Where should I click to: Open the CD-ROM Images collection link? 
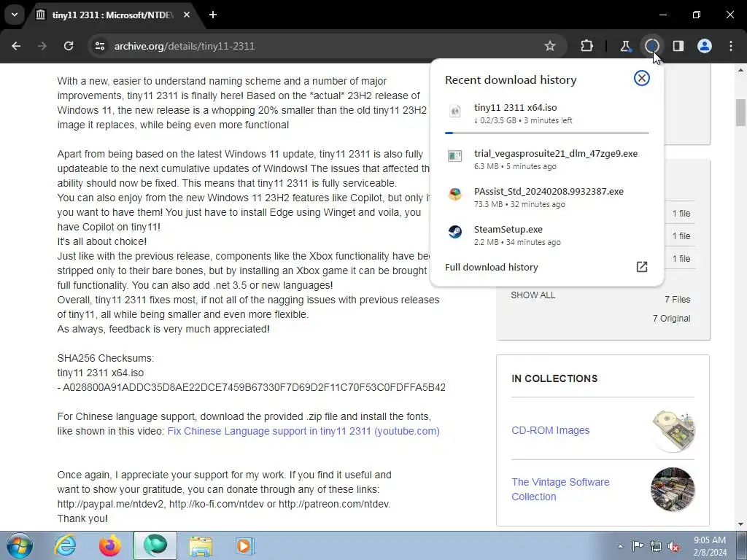pyautogui.click(x=550, y=430)
